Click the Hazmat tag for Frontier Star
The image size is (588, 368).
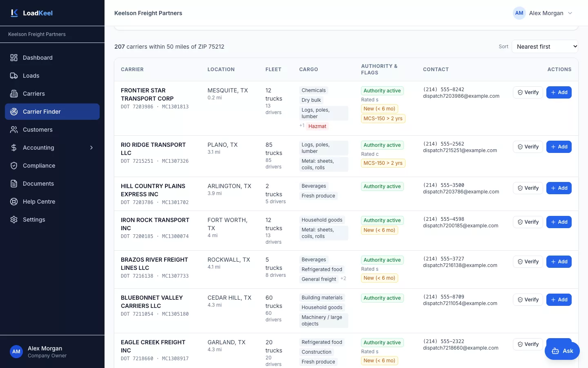pyautogui.click(x=317, y=126)
